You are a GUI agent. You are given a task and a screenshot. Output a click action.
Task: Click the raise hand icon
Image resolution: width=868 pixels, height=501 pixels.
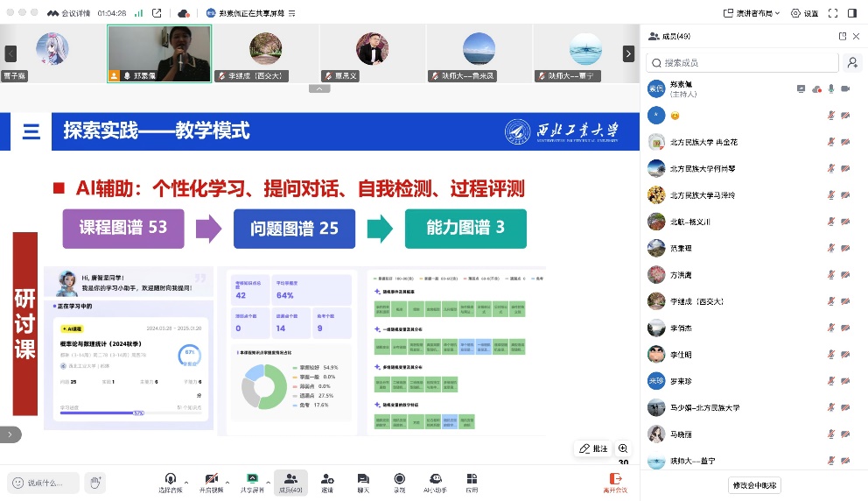click(x=95, y=482)
